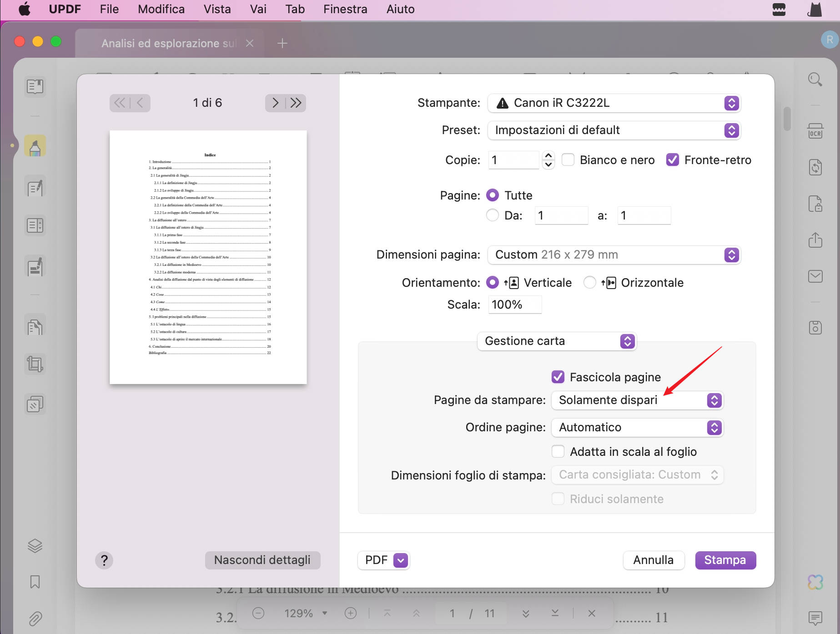The height and width of the screenshot is (634, 840).
Task: Click the user avatar R
Action: 830,40
